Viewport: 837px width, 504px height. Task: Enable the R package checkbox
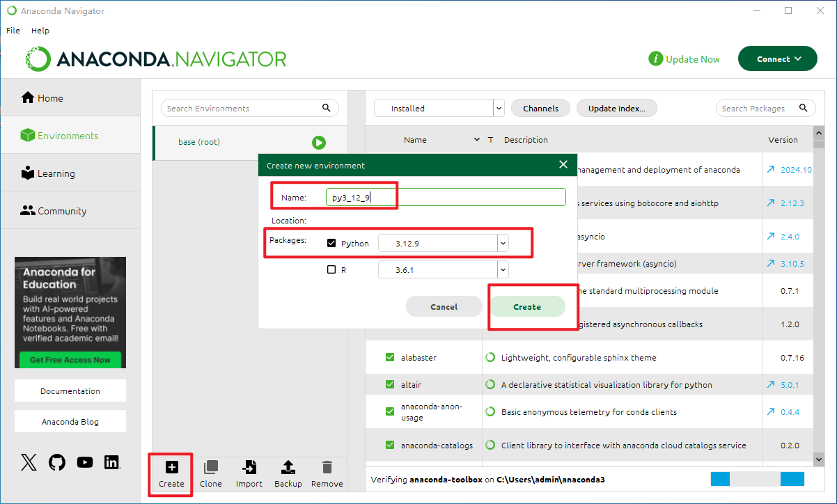pyautogui.click(x=331, y=269)
